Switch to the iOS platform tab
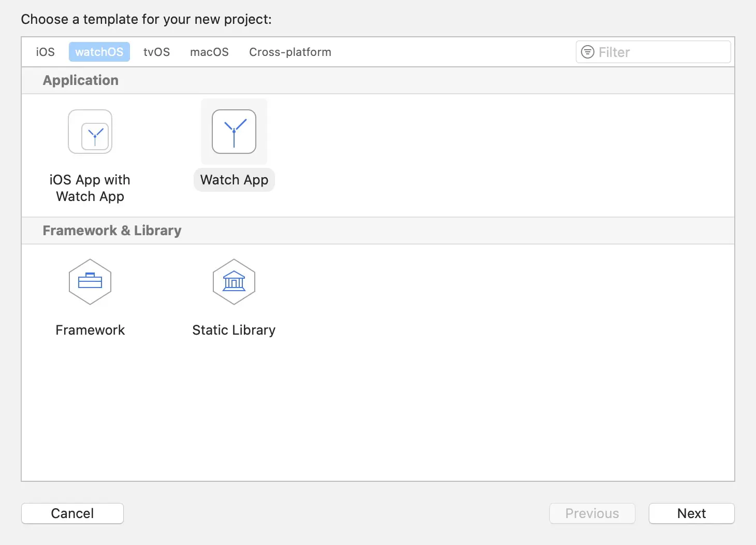Image resolution: width=756 pixels, height=545 pixels. click(x=46, y=52)
